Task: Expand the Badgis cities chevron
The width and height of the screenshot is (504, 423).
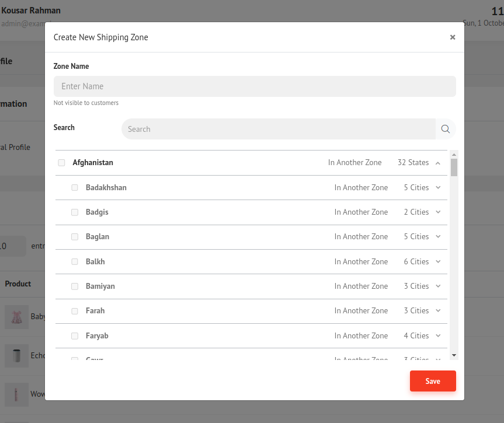Action: tap(438, 212)
